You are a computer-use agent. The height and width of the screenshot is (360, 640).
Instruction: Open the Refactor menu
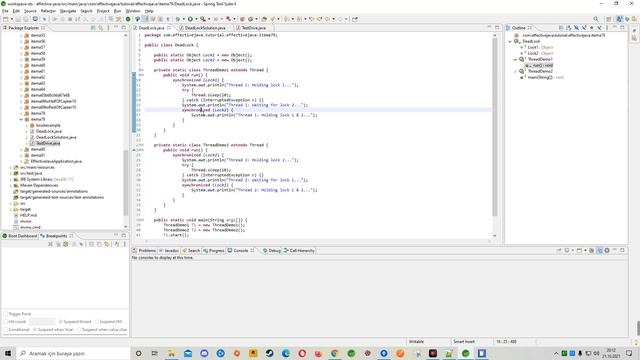tap(48, 11)
